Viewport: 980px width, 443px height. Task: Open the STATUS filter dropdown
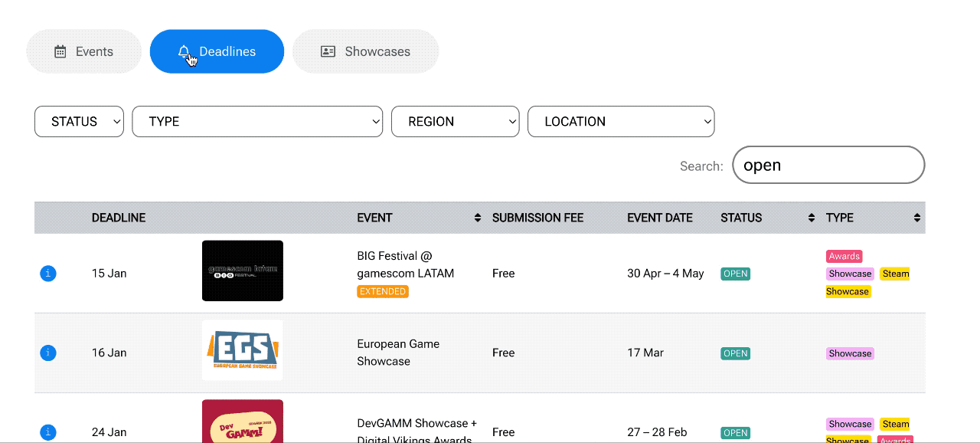(79, 121)
